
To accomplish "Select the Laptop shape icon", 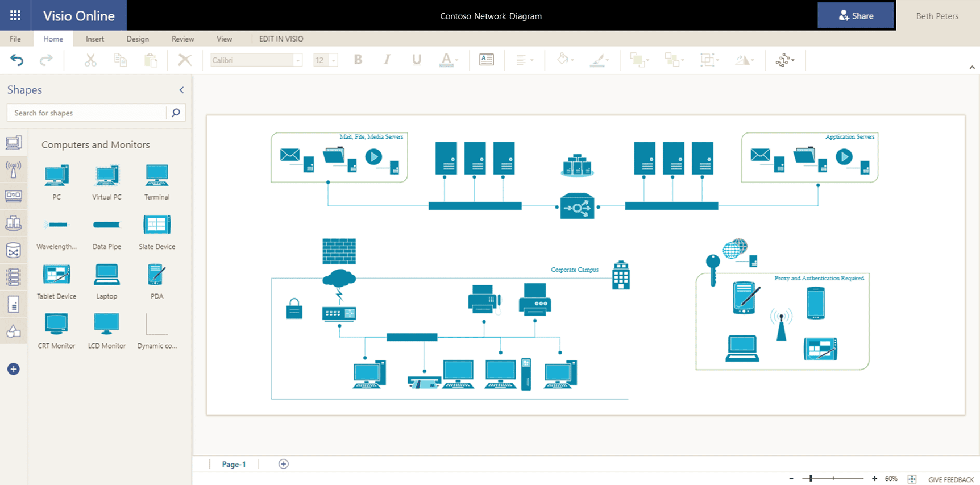I will [106, 275].
